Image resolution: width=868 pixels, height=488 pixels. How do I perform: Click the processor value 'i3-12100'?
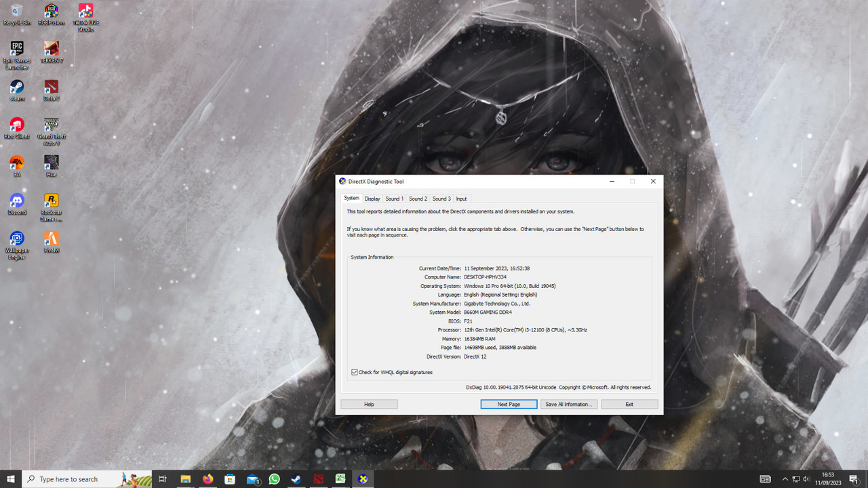pyautogui.click(x=525, y=330)
